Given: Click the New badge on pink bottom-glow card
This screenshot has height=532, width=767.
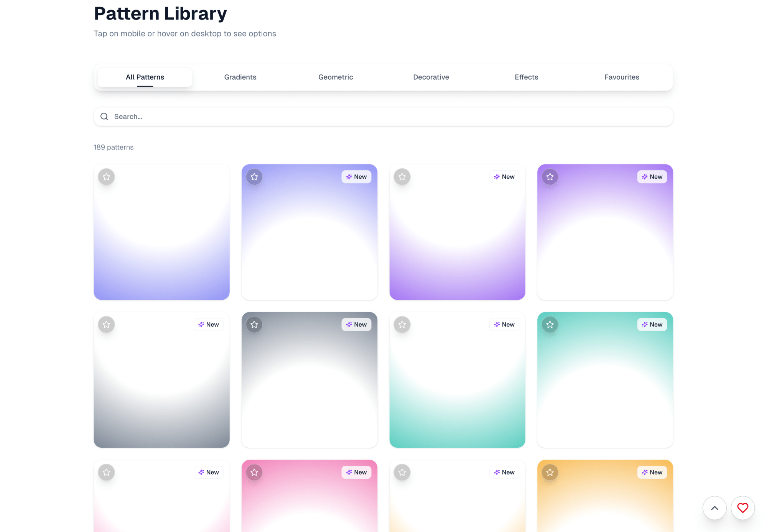Looking at the screenshot, I should point(209,472).
